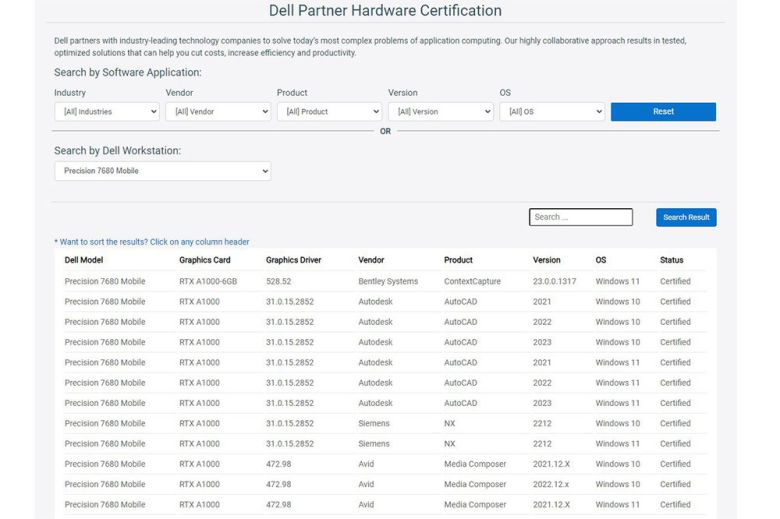Screen dimensions: 780x519
Task: Sort by Status column header
Action: (x=671, y=260)
